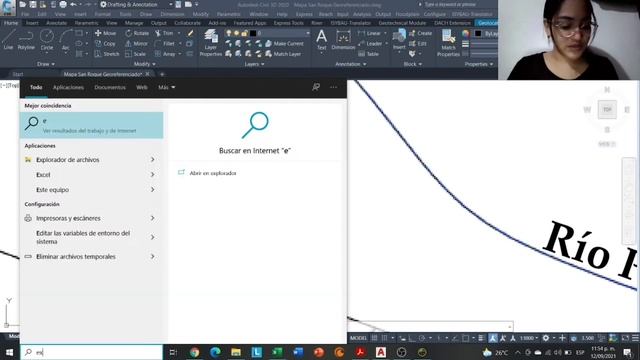This screenshot has height=360, width=640.
Task: Expand the Layers panel
Action: [x=254, y=64]
